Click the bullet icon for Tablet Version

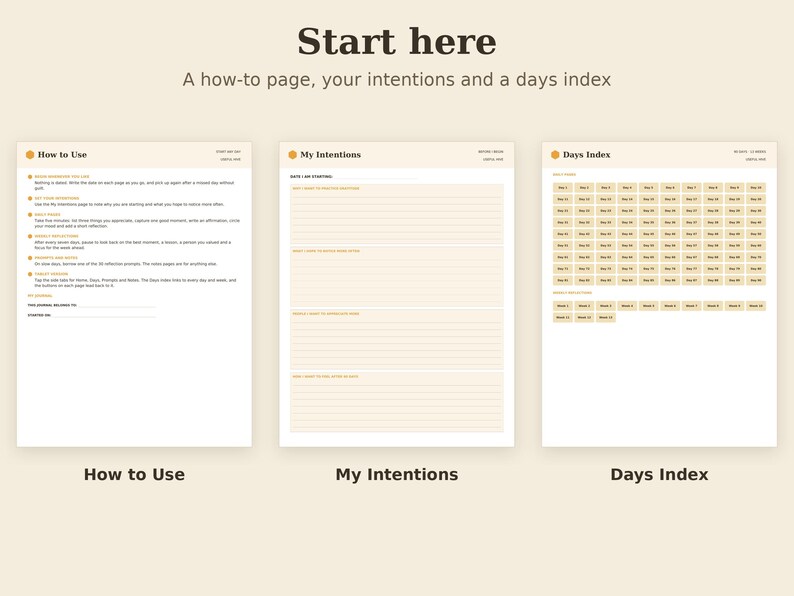(30, 274)
